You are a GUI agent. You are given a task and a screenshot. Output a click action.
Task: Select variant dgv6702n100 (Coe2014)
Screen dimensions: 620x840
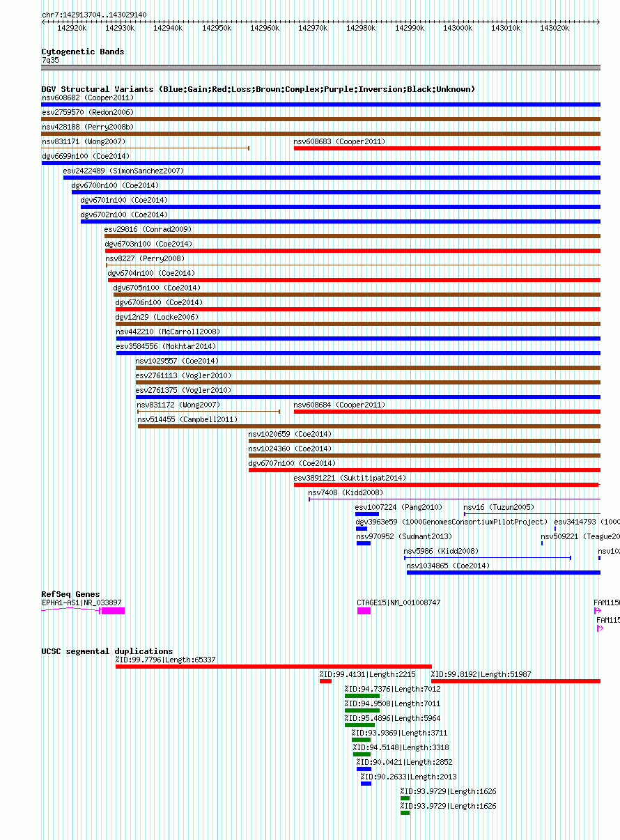124,215
